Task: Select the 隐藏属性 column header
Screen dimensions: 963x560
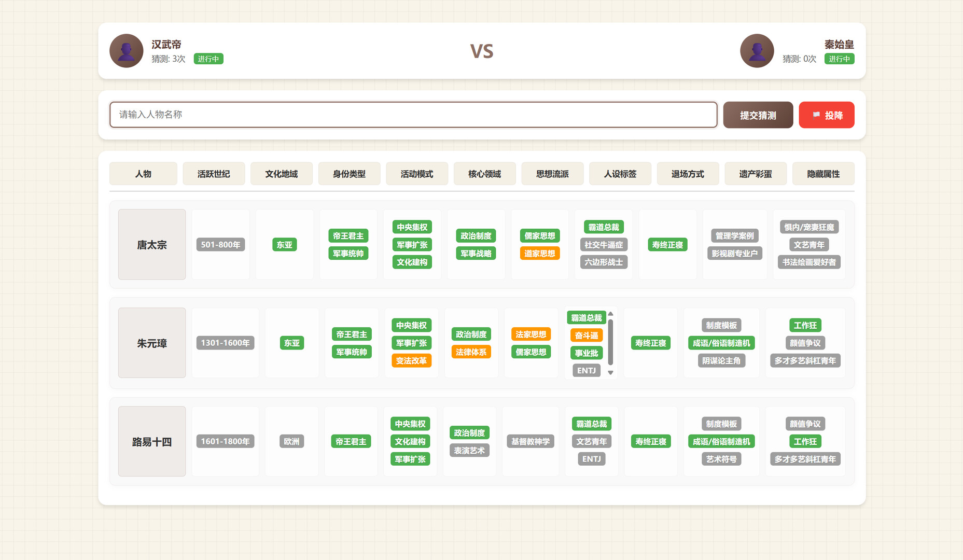Action: tap(823, 174)
